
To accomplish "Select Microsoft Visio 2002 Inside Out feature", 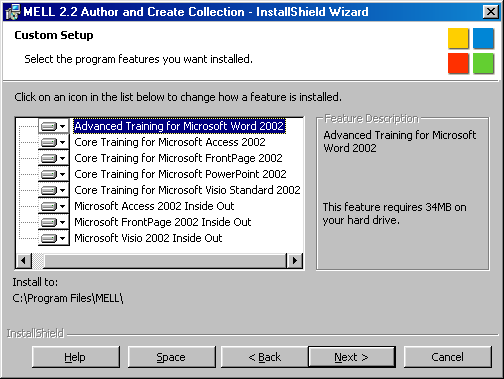I will [148, 238].
